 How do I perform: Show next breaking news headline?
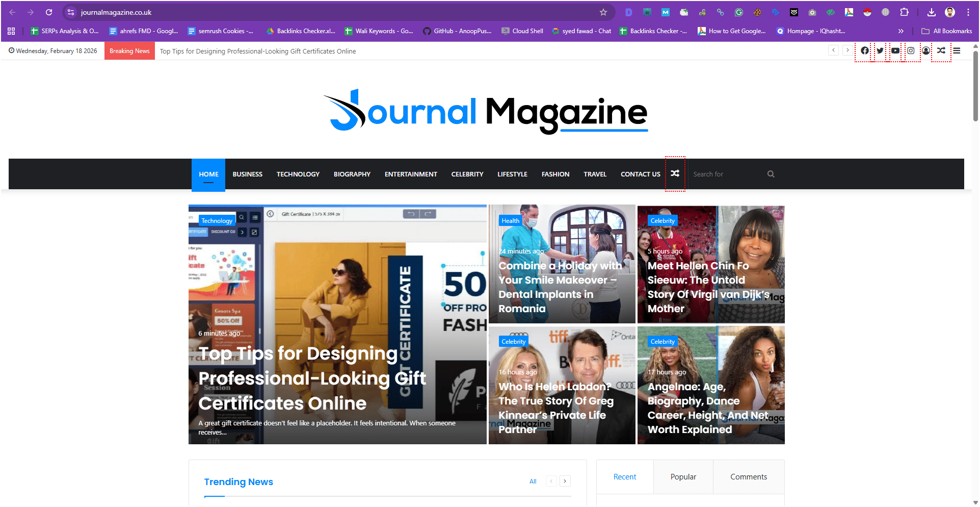click(x=847, y=50)
